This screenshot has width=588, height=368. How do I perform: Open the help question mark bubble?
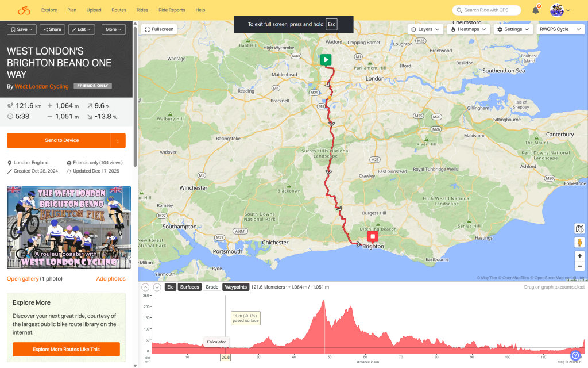575,355
